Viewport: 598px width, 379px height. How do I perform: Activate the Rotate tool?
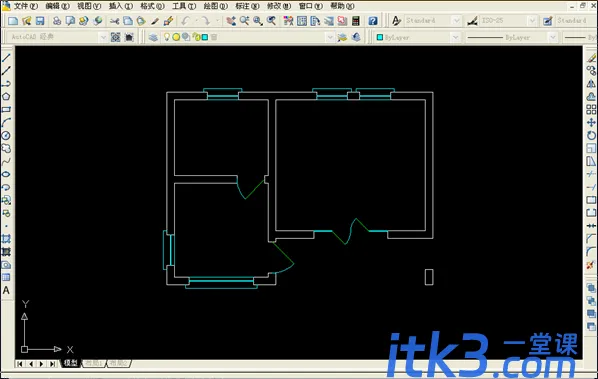pos(591,135)
